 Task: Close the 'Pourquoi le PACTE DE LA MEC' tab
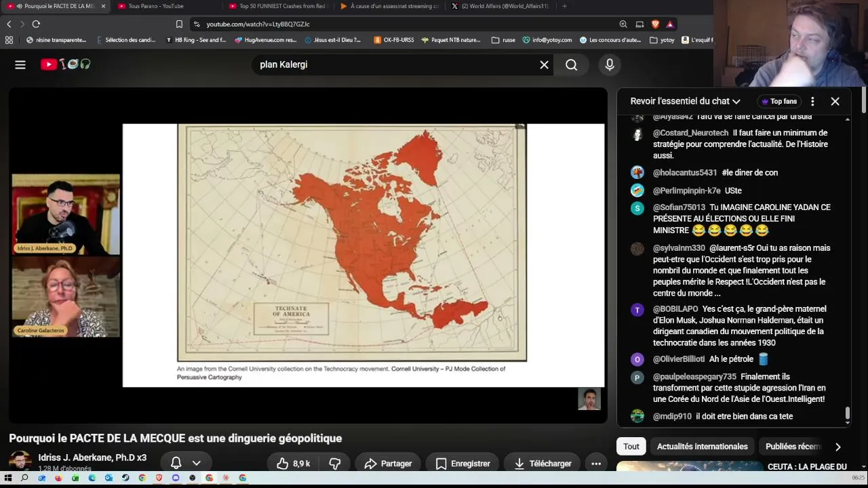pyautogui.click(x=103, y=6)
